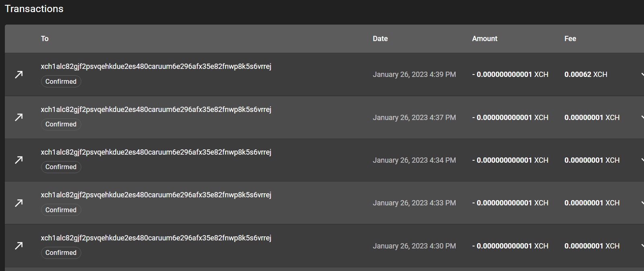Image resolution: width=644 pixels, height=271 pixels.
Task: Click the To column header
Action: pos(44,38)
